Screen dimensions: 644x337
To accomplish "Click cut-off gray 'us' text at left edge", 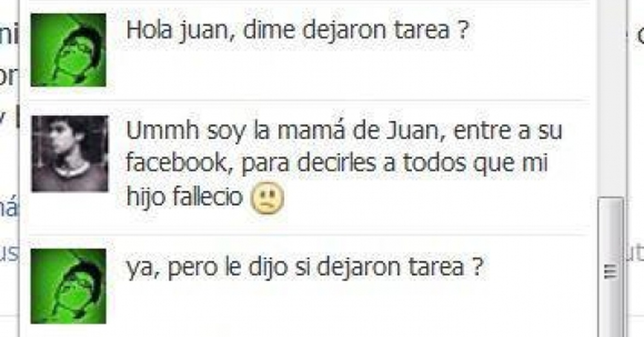I will (x=9, y=254).
